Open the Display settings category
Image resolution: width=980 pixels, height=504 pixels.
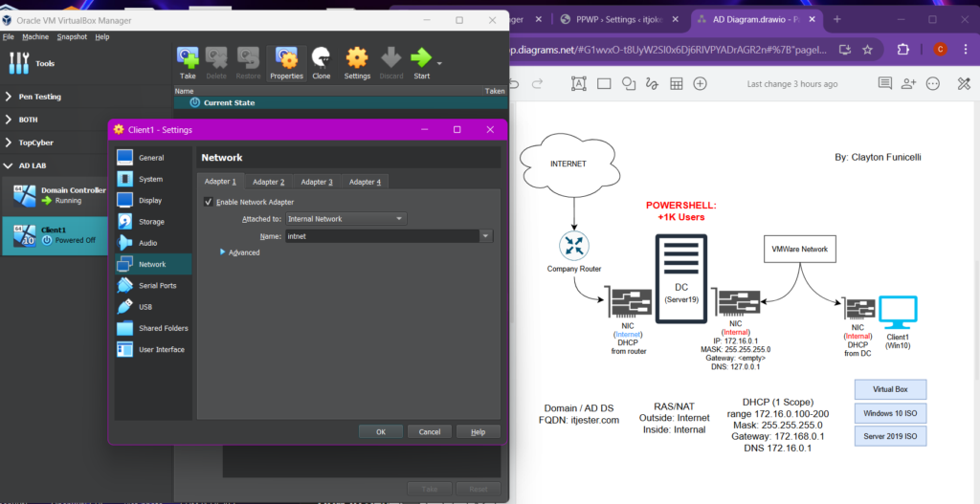(x=152, y=201)
